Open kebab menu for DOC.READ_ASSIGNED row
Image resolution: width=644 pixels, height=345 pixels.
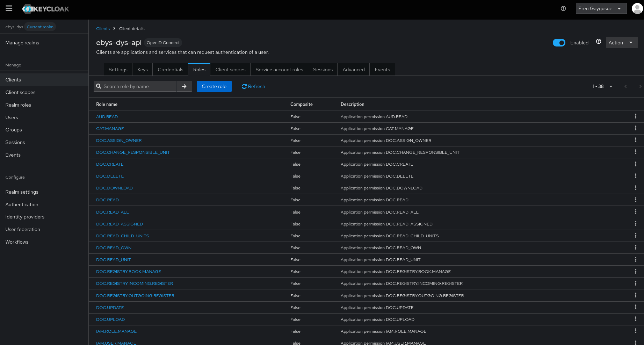tap(636, 223)
